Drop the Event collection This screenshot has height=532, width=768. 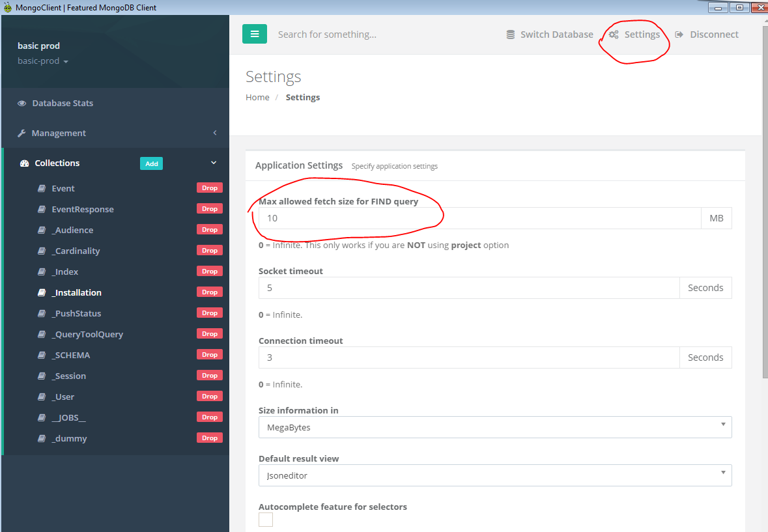click(x=210, y=188)
